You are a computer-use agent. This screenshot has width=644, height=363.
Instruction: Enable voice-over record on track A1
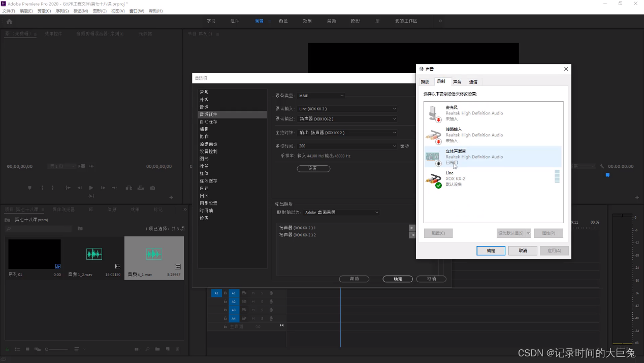click(x=271, y=293)
